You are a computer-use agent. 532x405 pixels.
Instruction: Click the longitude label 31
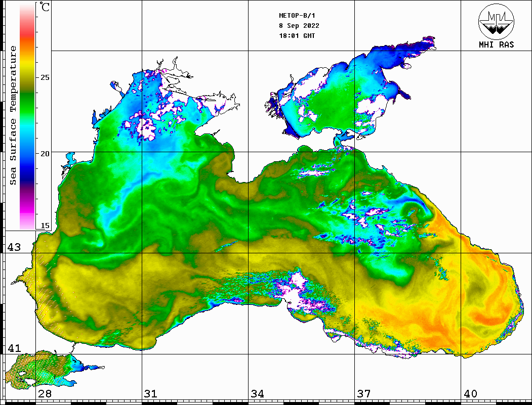151,393
